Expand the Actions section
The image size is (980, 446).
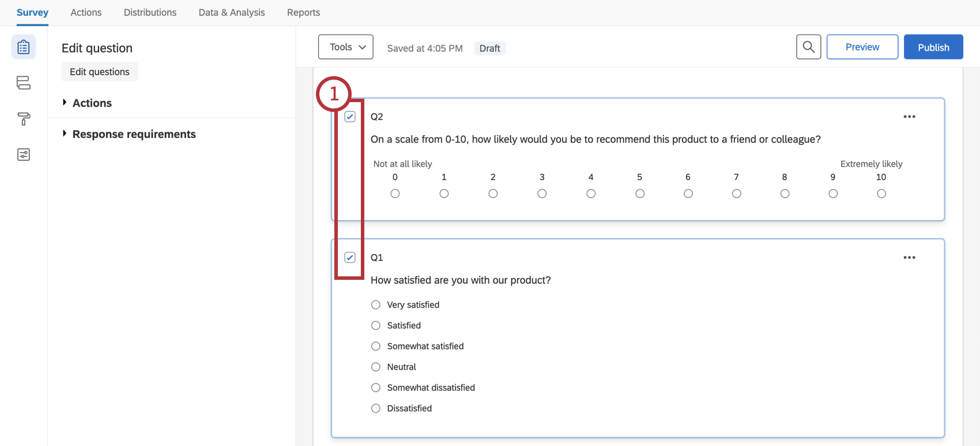pos(92,103)
